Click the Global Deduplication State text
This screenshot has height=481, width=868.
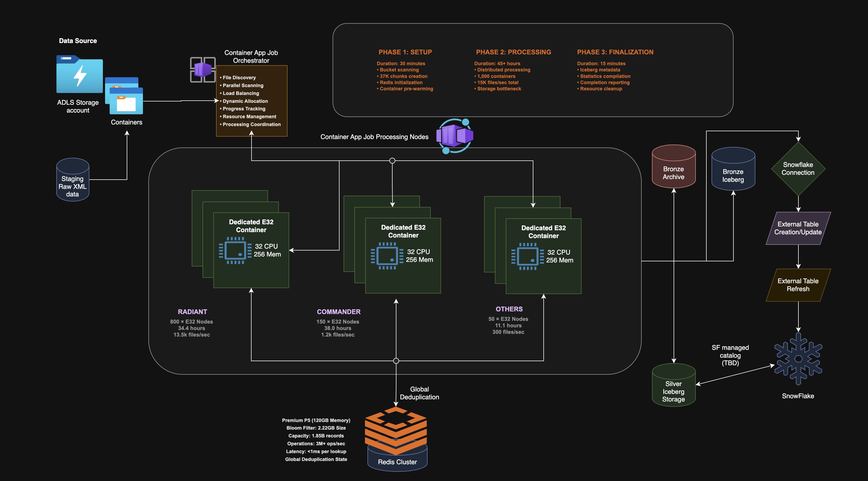pyautogui.click(x=316, y=459)
